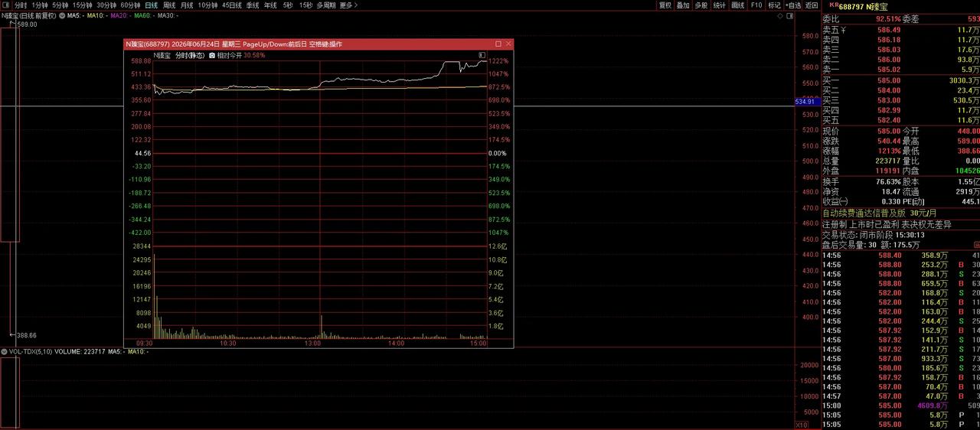Click the 卖五 sell order row
Screen dimensions: 980x430
[900, 29]
